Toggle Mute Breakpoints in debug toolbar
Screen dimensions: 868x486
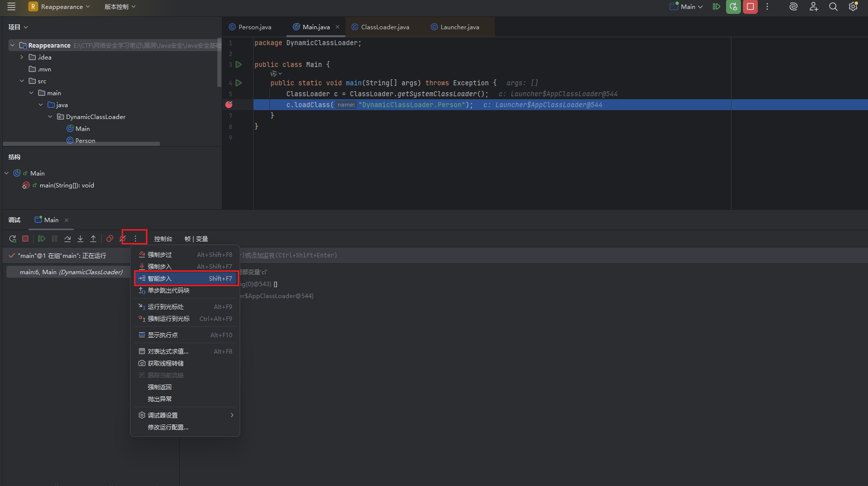pyautogui.click(x=123, y=239)
